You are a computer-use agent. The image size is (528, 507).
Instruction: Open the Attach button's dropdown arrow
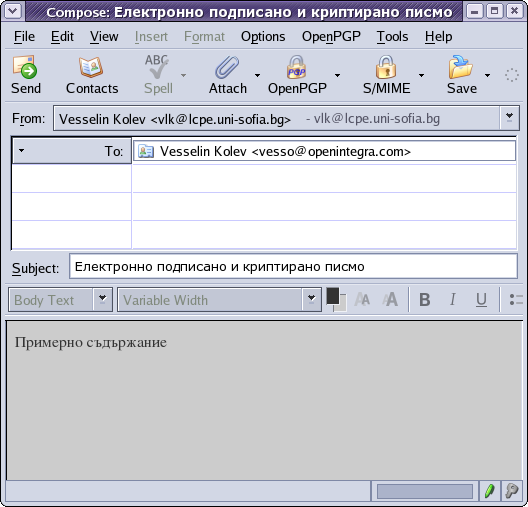258,75
